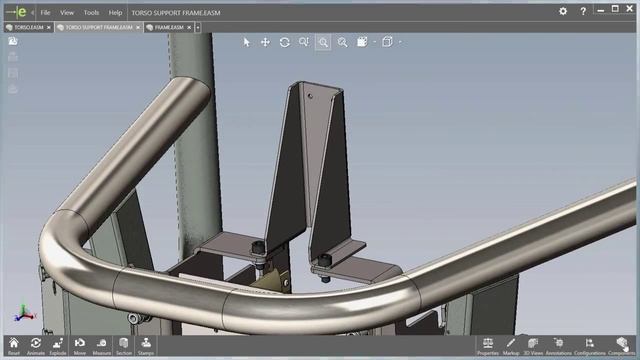Collapse the menu bar with left arrow
This screenshot has height=360, width=640.
pos(32,13)
